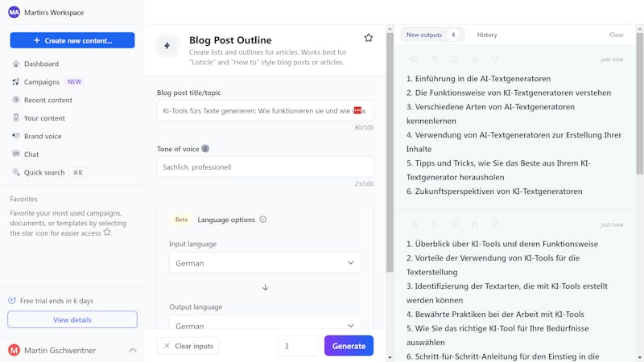Viewport: 644px width, 362px height.
Task: Click the ⌘K shortcut badge
Action: tap(77, 172)
